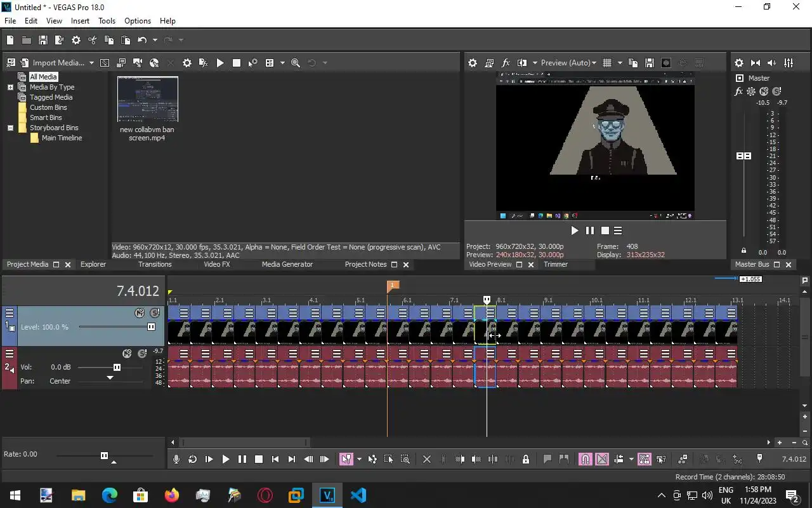Save the project with the floppy disk icon
The image size is (812, 508).
43,40
